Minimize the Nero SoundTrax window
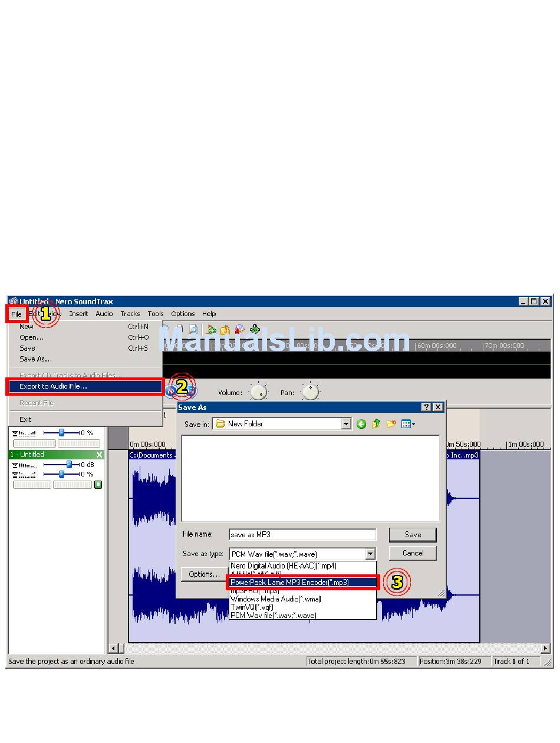This screenshot has height=743, width=560. click(523, 301)
